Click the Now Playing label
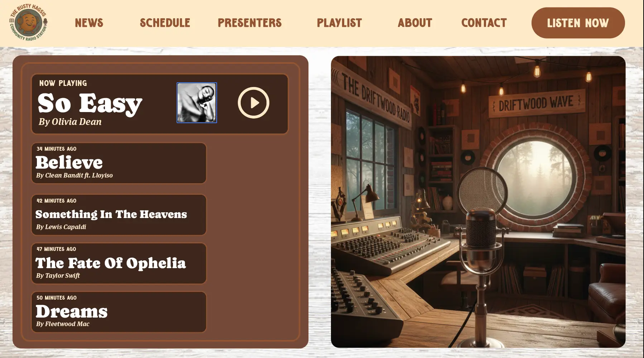The image size is (644, 358). 63,83
